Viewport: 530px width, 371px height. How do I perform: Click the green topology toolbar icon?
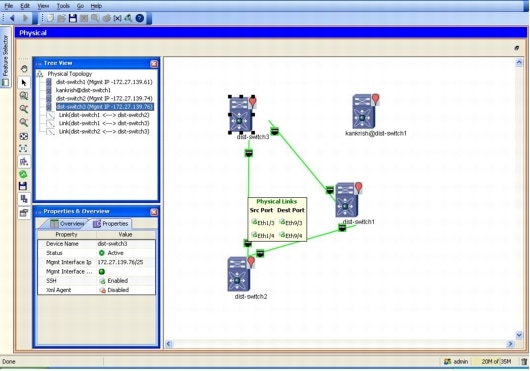[x=128, y=18]
